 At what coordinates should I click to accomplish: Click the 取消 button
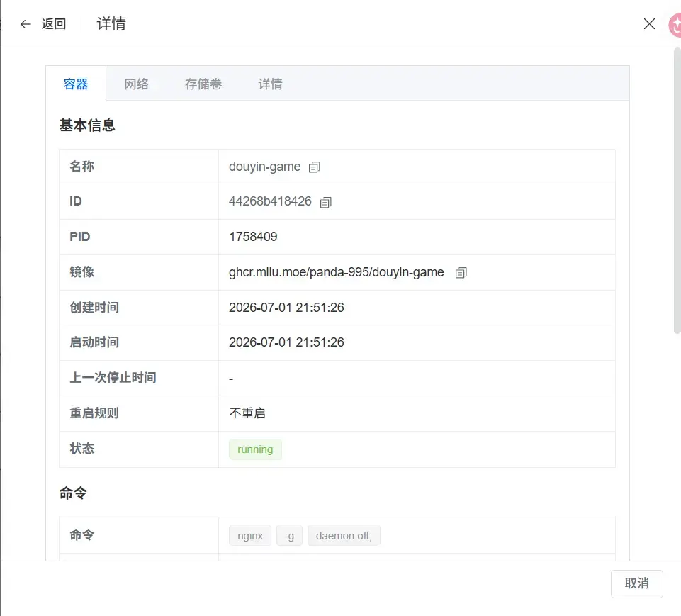[636, 583]
